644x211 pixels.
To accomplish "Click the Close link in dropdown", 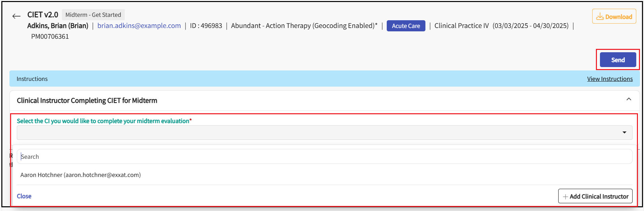I will (24, 196).
